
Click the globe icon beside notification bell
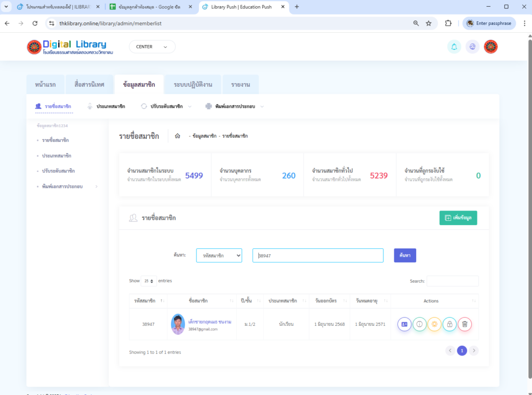[x=472, y=47]
